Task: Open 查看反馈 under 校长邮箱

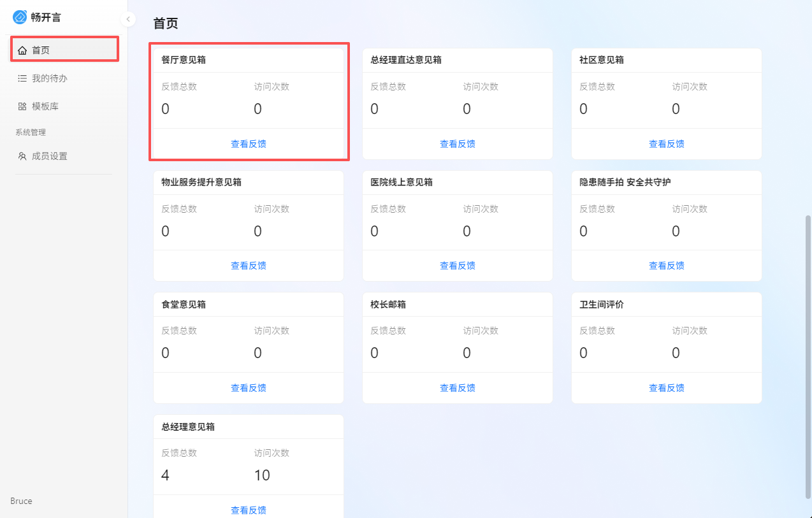Action: 458,388
